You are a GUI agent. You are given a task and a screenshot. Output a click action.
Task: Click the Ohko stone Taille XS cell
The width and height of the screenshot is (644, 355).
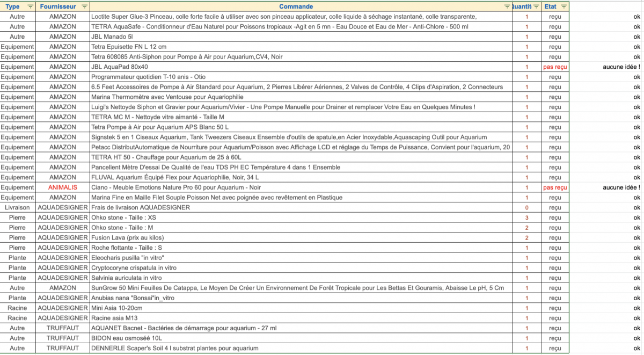[301, 218]
